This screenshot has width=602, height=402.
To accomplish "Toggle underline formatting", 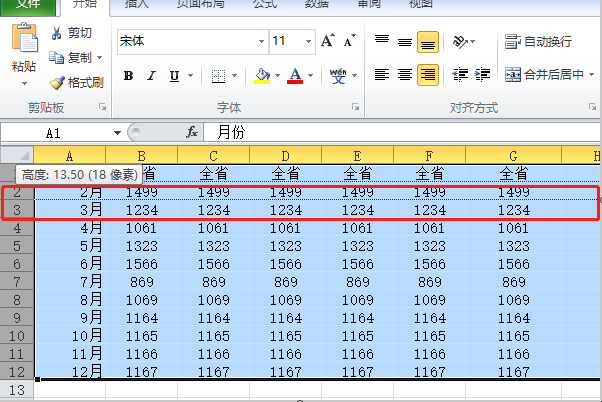I will 174,76.
